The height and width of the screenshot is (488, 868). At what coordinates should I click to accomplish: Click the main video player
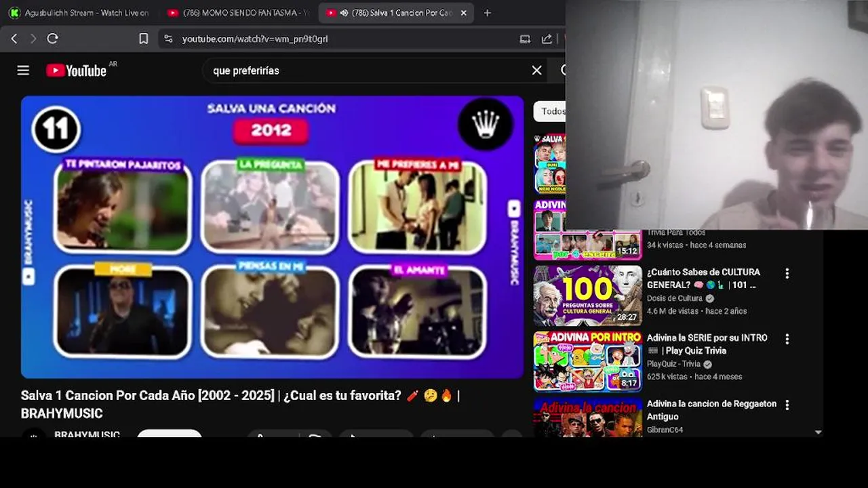(272, 237)
